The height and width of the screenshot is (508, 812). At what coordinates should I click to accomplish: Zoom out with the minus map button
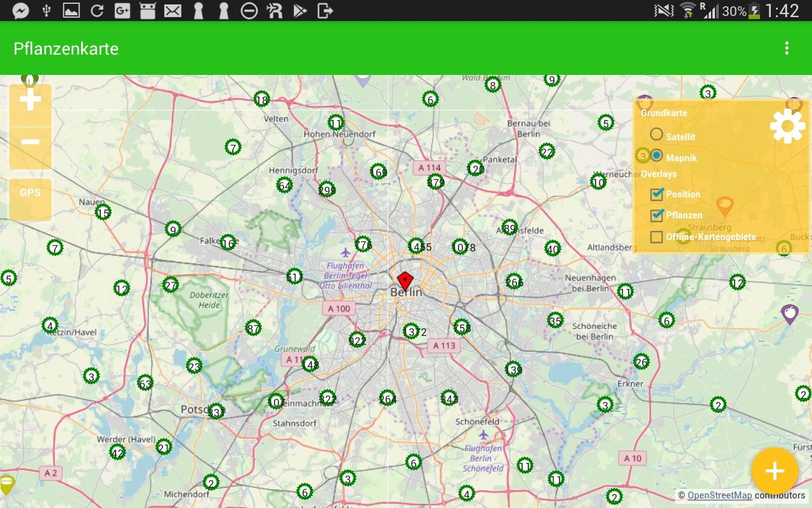[x=30, y=142]
